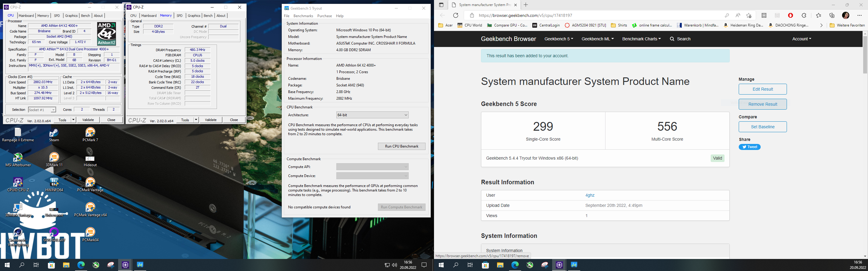Open the File menu in Geekbench 5
The width and height of the screenshot is (868, 271).
(x=287, y=16)
